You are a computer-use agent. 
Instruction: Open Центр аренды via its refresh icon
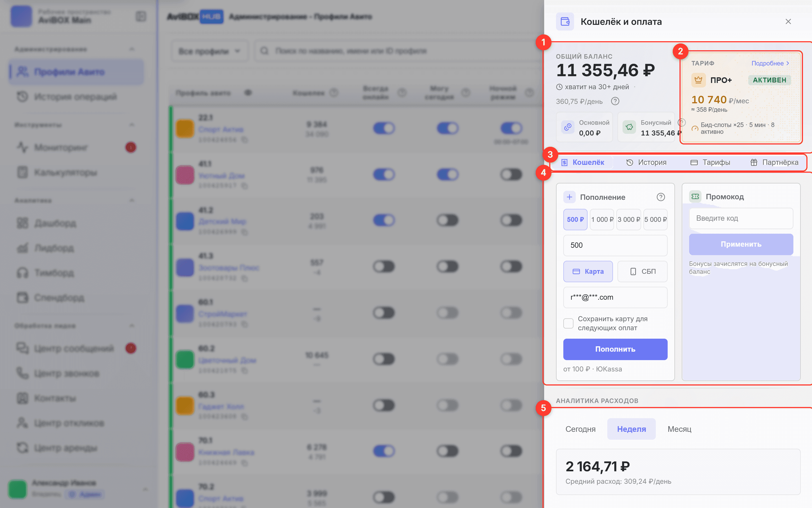coord(23,448)
